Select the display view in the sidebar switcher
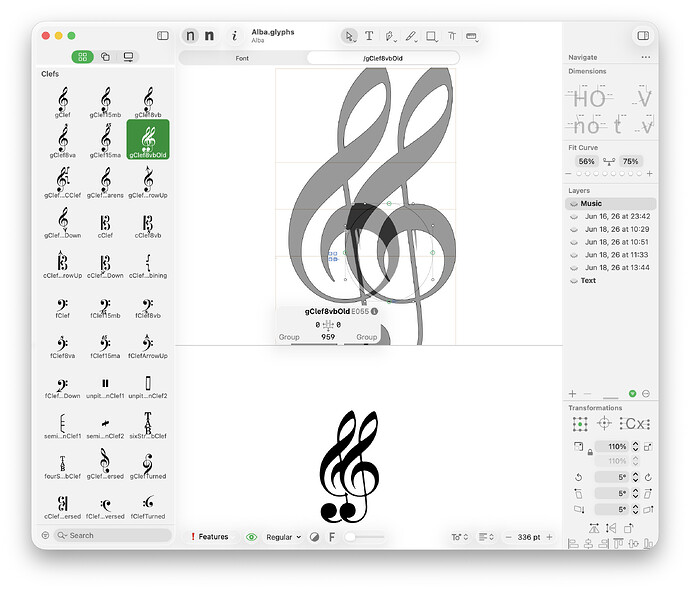 [x=128, y=57]
